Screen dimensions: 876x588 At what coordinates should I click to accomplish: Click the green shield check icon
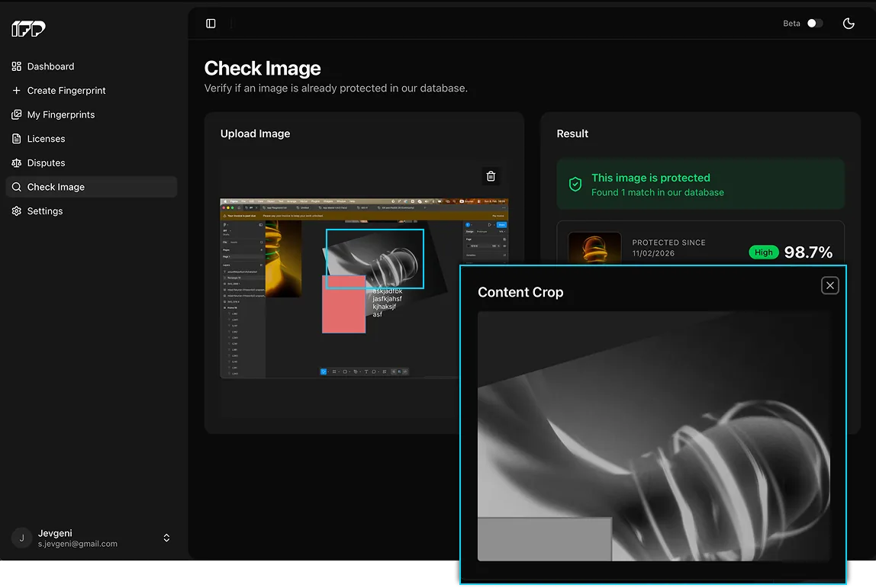(575, 185)
